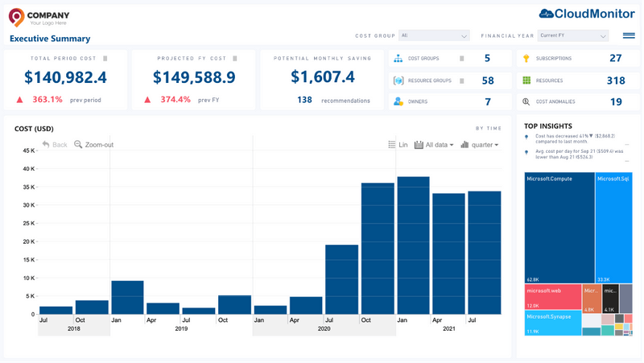The image size is (644, 363).
Task: Open the All data range dropdown
Action: click(434, 145)
